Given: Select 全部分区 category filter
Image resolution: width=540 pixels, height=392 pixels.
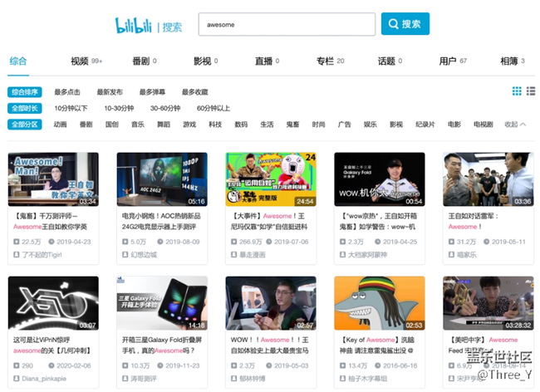Looking at the screenshot, I should pos(25,125).
